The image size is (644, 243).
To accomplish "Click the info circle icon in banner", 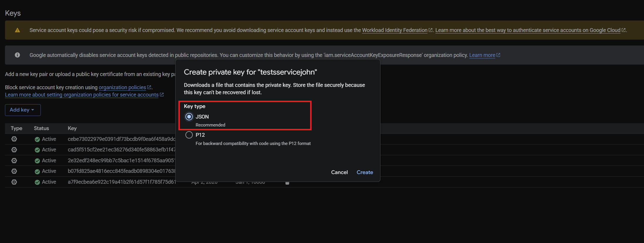I will [18, 55].
